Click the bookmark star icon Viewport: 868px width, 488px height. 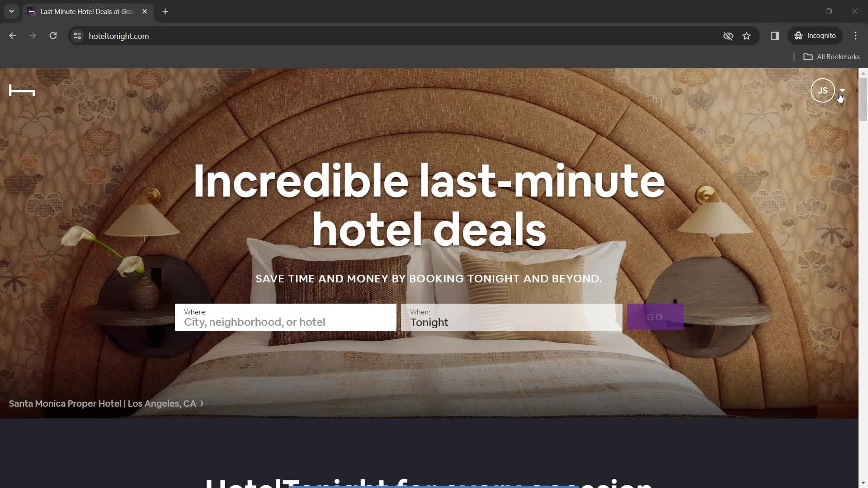747,36
